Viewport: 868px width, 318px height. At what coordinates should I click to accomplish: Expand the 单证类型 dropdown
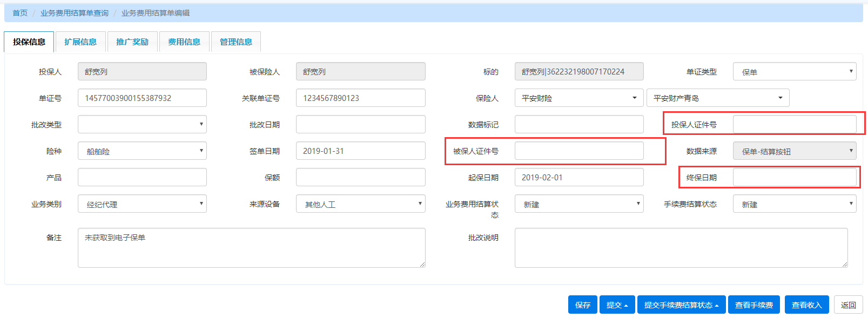coord(794,72)
